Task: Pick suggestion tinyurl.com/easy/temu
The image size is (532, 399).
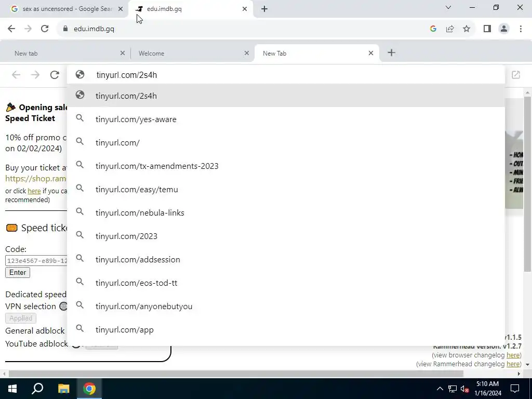Action: [x=286, y=190]
